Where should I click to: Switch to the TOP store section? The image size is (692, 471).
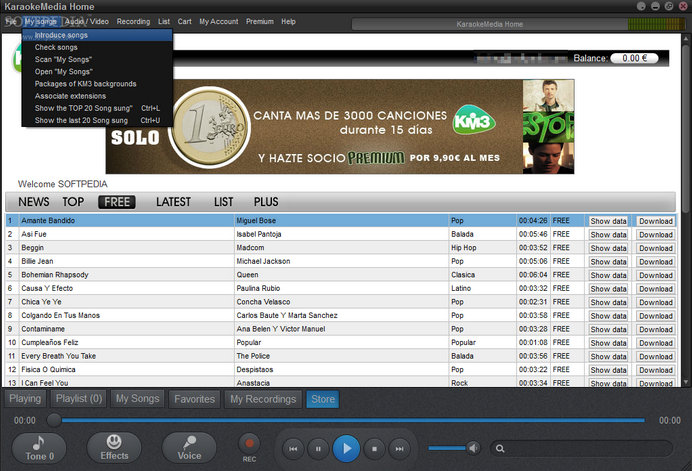coord(73,202)
